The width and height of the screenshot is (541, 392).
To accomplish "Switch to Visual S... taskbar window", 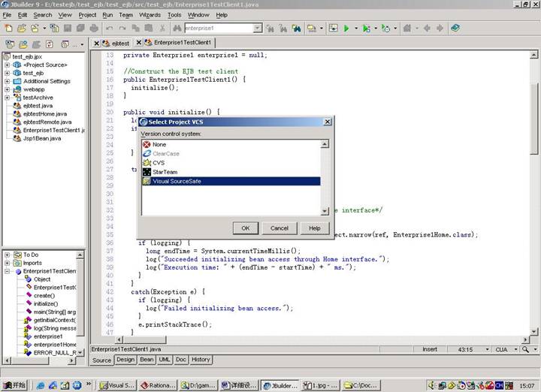I will (x=118, y=385).
